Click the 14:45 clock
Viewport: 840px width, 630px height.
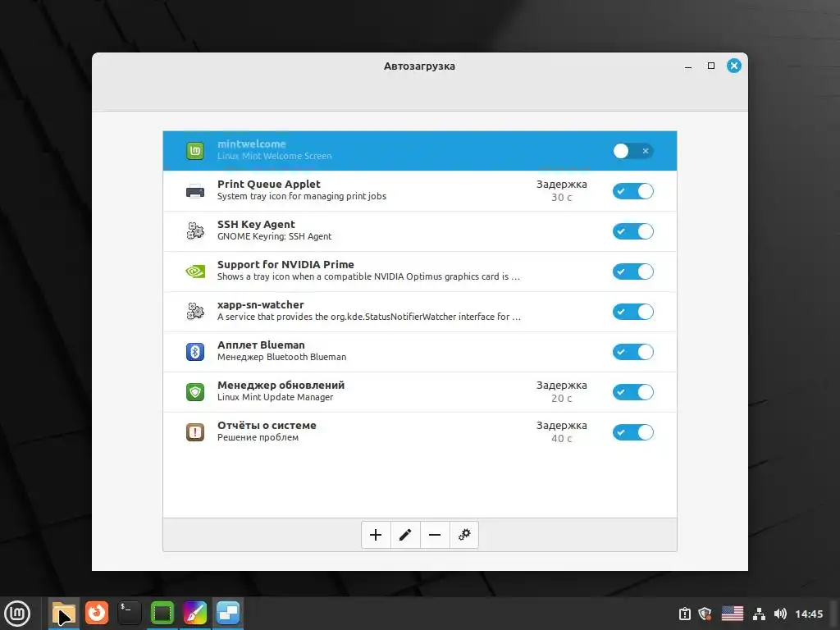tap(809, 614)
